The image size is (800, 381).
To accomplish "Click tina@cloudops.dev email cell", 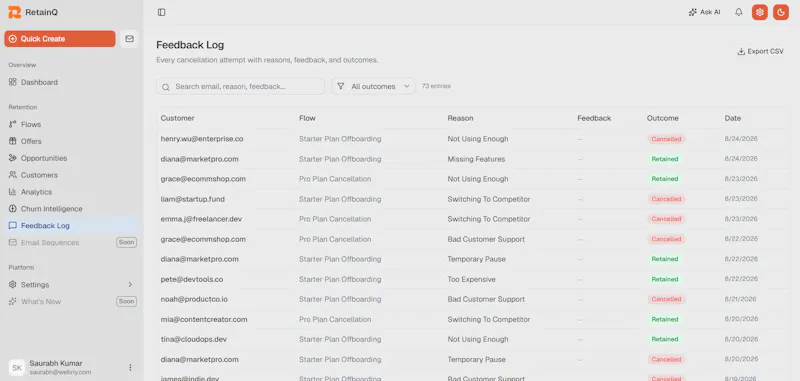I will 194,339.
